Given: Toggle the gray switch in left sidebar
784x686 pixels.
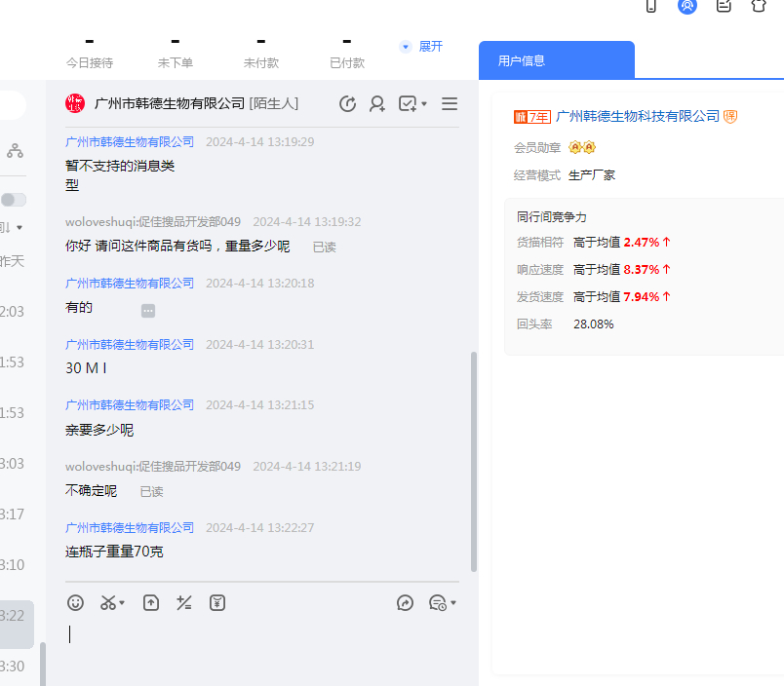Looking at the screenshot, I should pos(14,200).
